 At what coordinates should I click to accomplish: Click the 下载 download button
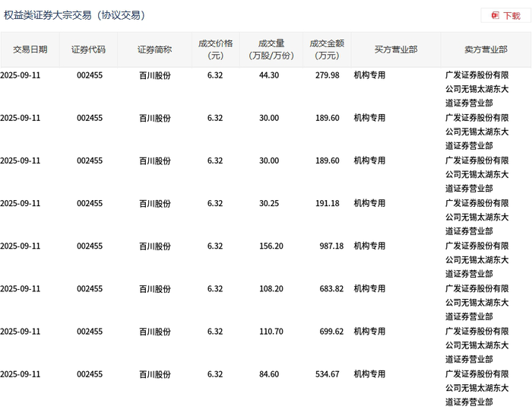pyautogui.click(x=506, y=16)
